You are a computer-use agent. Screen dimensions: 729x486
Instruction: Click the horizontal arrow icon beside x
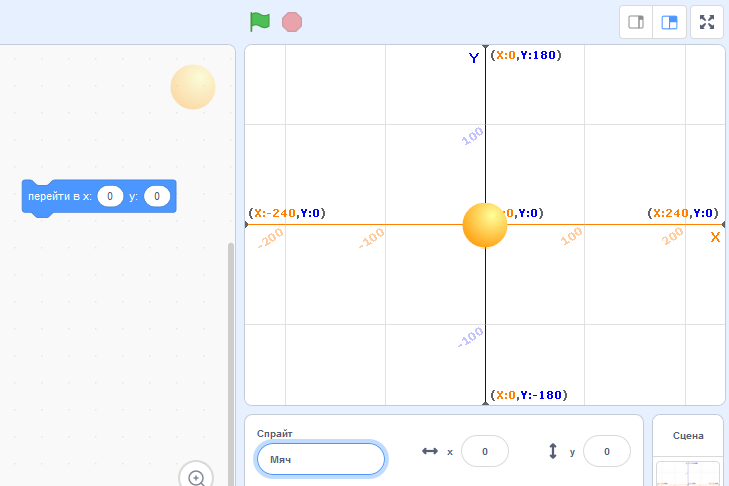point(430,452)
